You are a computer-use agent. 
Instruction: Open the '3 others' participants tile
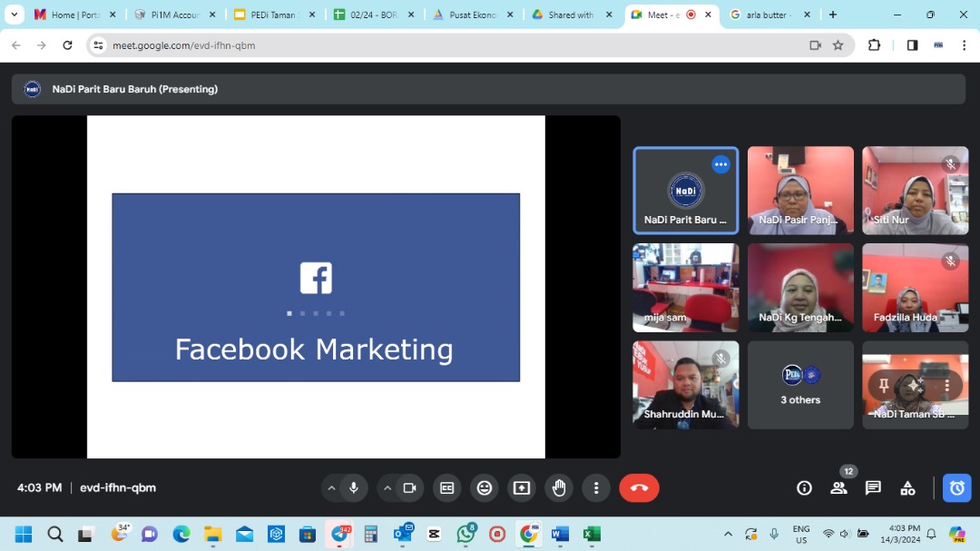(x=800, y=385)
